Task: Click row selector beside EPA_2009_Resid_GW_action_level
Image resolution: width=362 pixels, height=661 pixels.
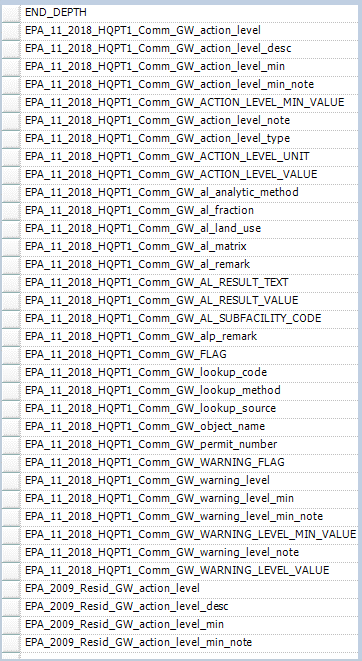Action: 11,588
